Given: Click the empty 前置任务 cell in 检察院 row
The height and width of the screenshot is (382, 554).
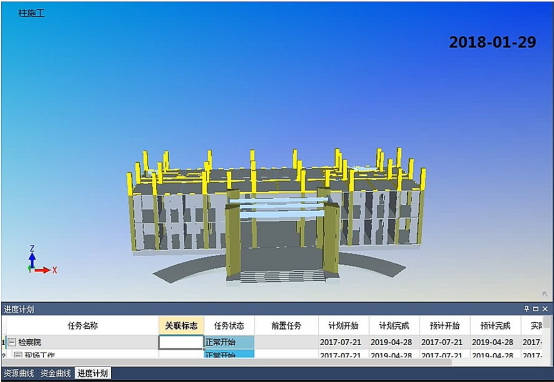Looking at the screenshot, I should 286,342.
